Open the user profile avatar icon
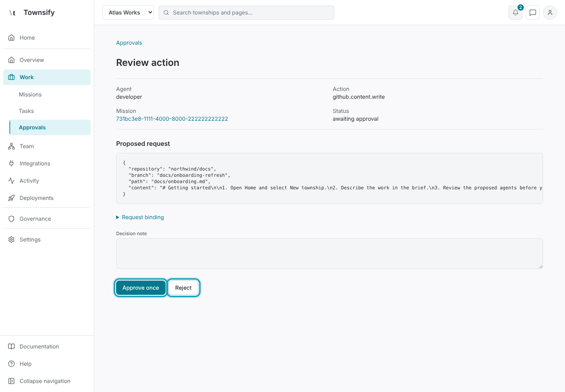The height and width of the screenshot is (392, 565). pos(550,13)
